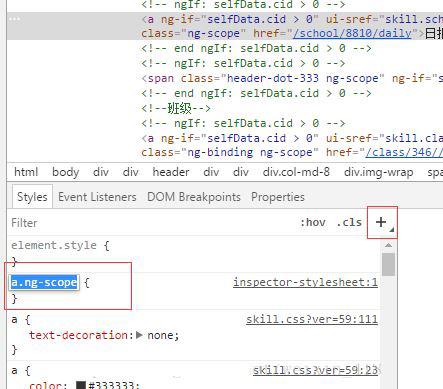Open the skill.css?ver=59:111 source link

pyautogui.click(x=312, y=319)
